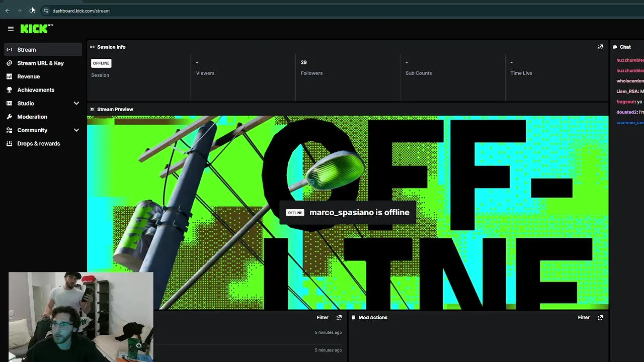Open the hamburger menu icon
This screenshot has width=644, height=362.
coord(11,29)
